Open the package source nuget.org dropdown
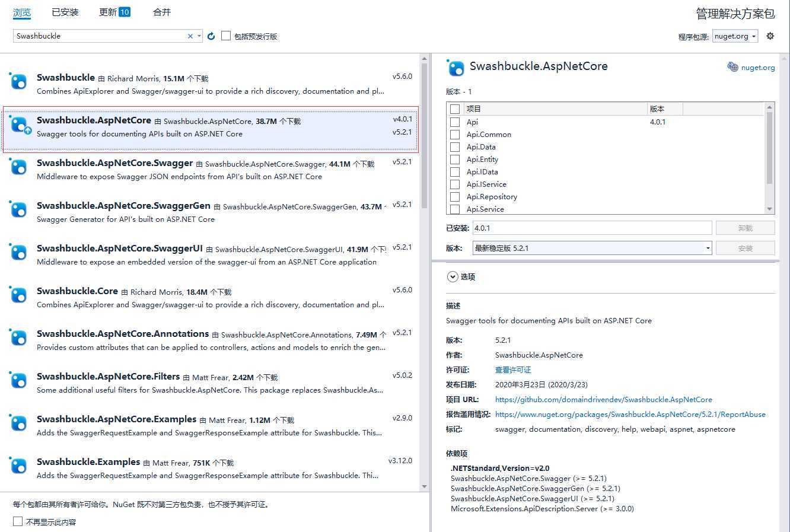Screen dimensions: 790x532 (x=735, y=36)
